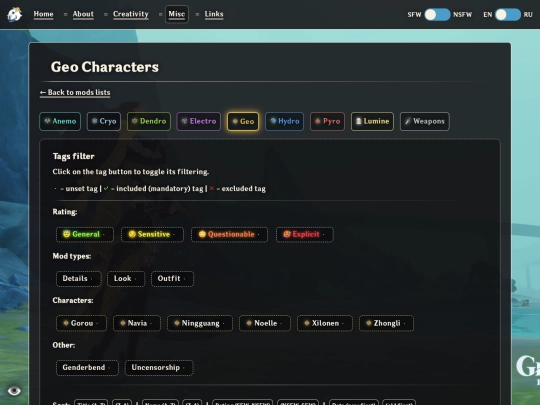Filter by Zhongli character tag
This screenshot has height=405, width=540.
coord(386,323)
